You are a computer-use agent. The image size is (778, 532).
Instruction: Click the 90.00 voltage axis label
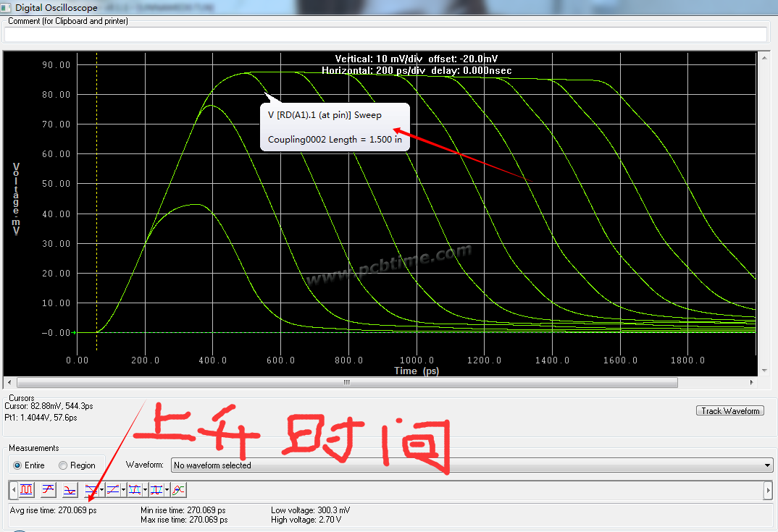[x=56, y=65]
